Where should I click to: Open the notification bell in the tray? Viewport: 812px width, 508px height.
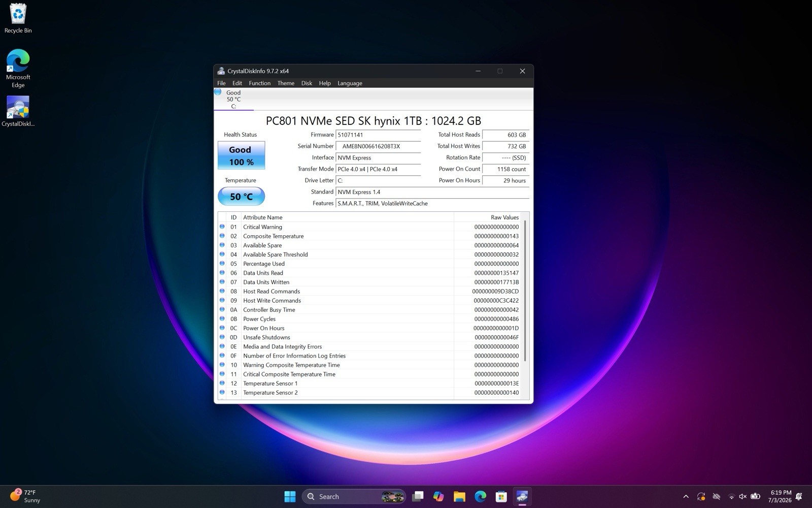tap(799, 496)
